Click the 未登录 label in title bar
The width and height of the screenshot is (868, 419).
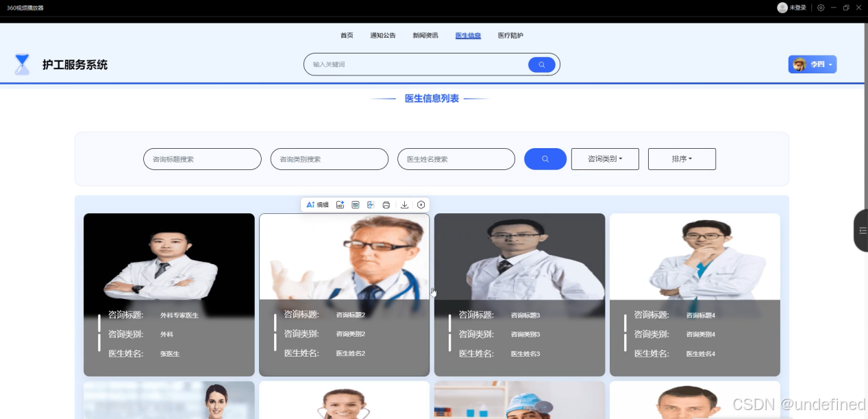click(x=798, y=8)
